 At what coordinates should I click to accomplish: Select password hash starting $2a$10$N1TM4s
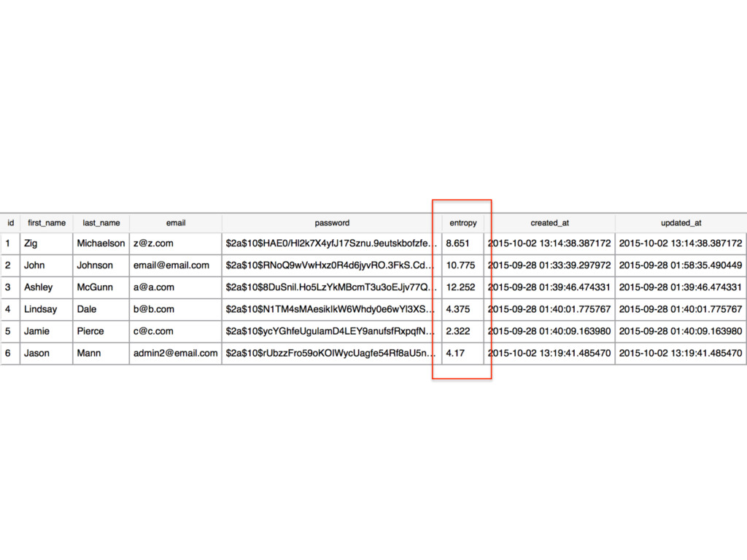(x=332, y=309)
